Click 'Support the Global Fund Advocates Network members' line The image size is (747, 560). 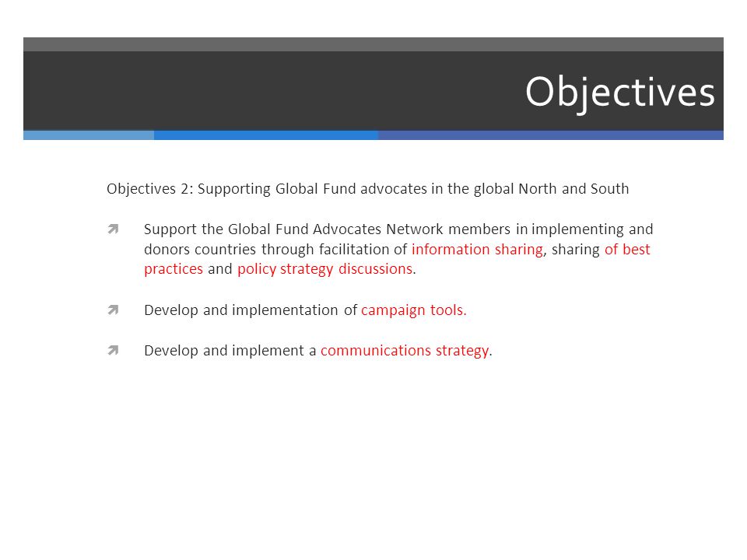[398, 229]
